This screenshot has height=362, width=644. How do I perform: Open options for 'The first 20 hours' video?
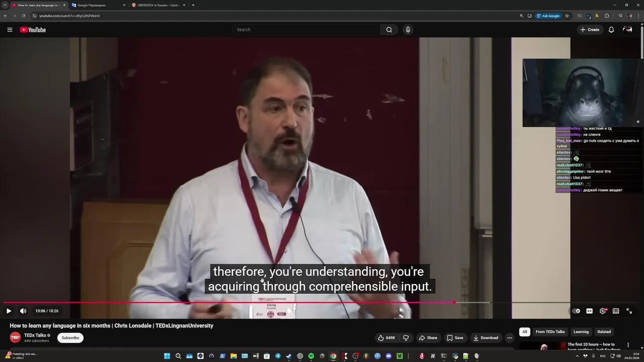[628, 345]
